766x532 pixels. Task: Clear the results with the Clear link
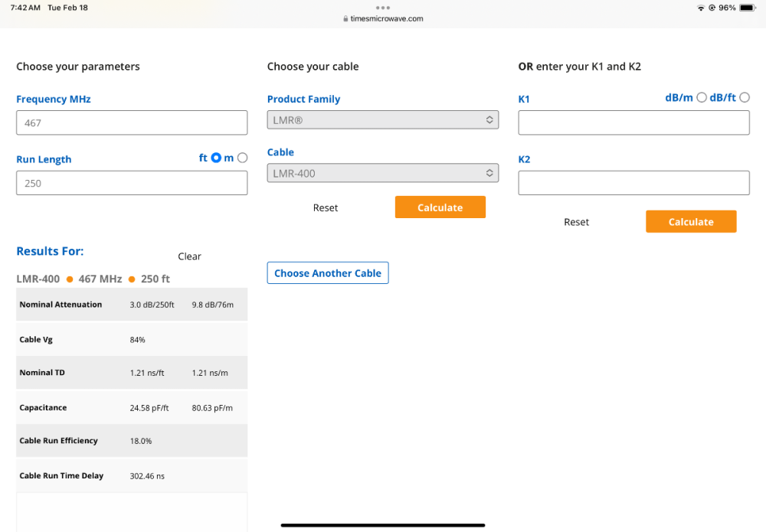click(189, 256)
